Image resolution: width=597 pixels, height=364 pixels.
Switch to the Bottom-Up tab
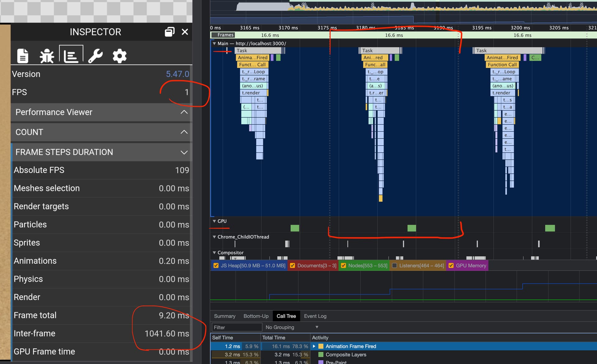click(x=256, y=316)
